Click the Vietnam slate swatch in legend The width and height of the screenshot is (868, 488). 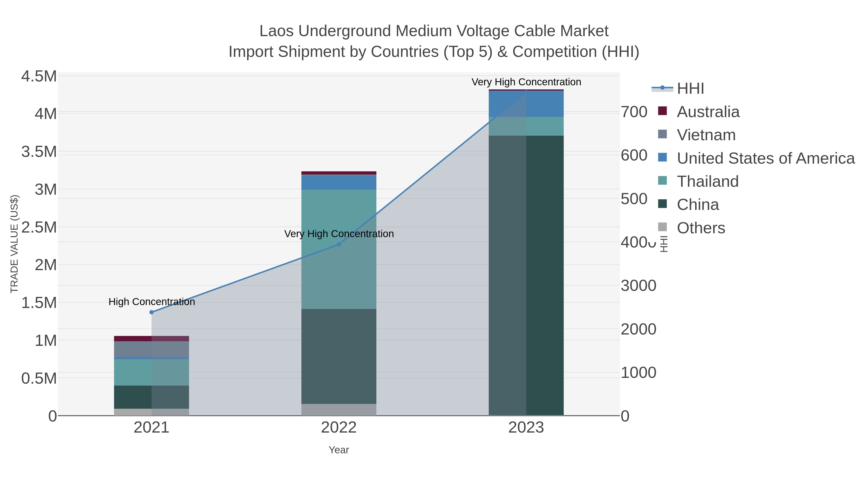click(663, 134)
